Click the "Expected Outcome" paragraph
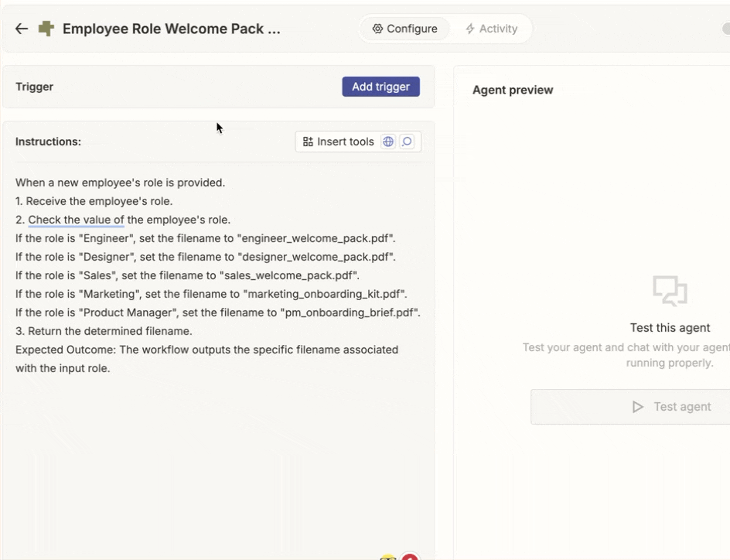The height and width of the screenshot is (560, 730). (206, 359)
